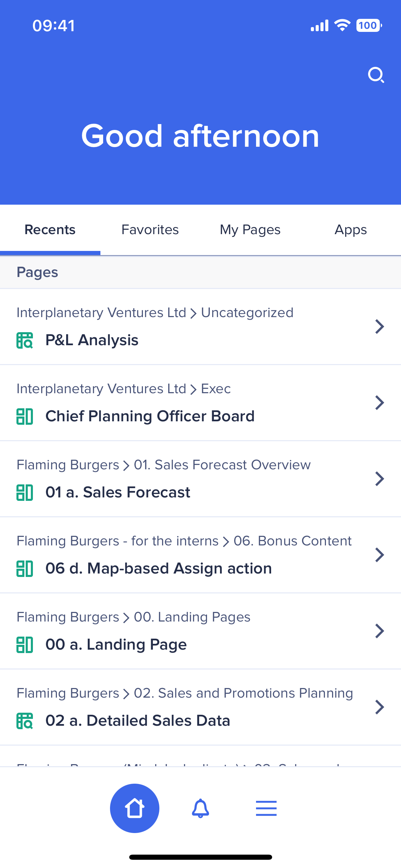Tap the board icon next to Chief Planning Officer Board
Image resolution: width=401 pixels, height=868 pixels.
25,416
